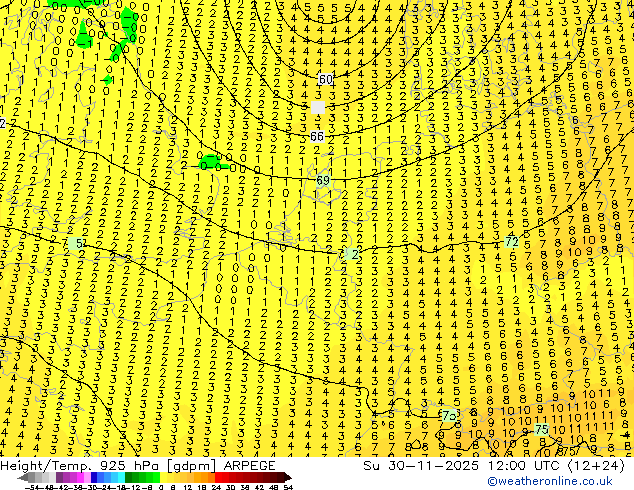Image resolution: width=634 pixels, height=490 pixels.
Task: Select the dark green band in the legend
Action: click(129, 477)
